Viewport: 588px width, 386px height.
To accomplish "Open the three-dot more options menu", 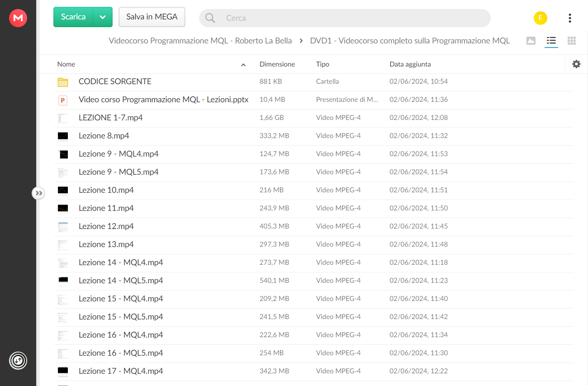I will click(x=569, y=18).
